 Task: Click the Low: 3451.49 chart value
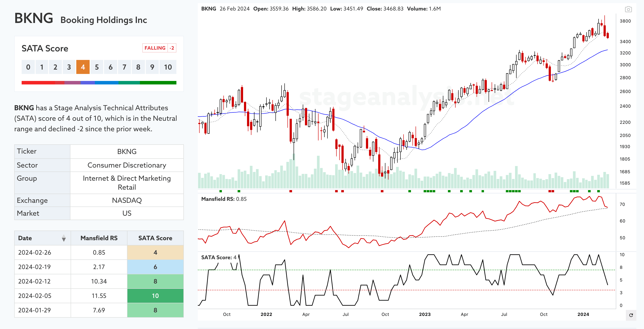pyautogui.click(x=346, y=9)
